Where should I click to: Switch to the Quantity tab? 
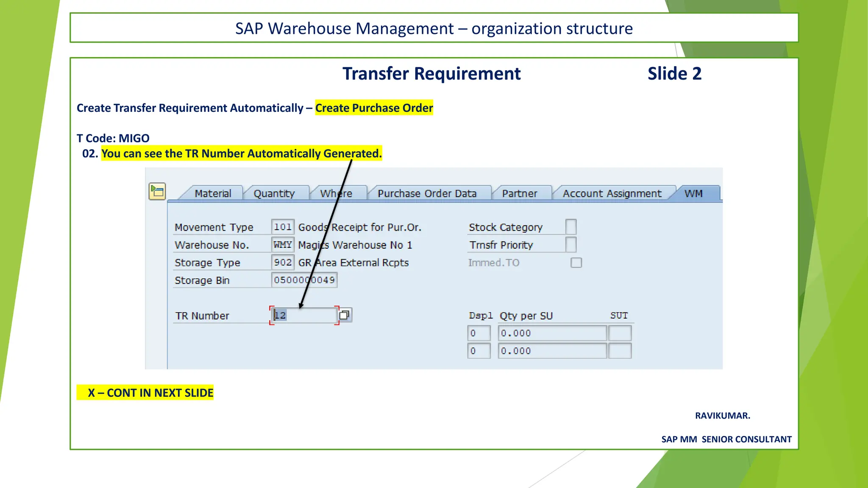coord(274,194)
